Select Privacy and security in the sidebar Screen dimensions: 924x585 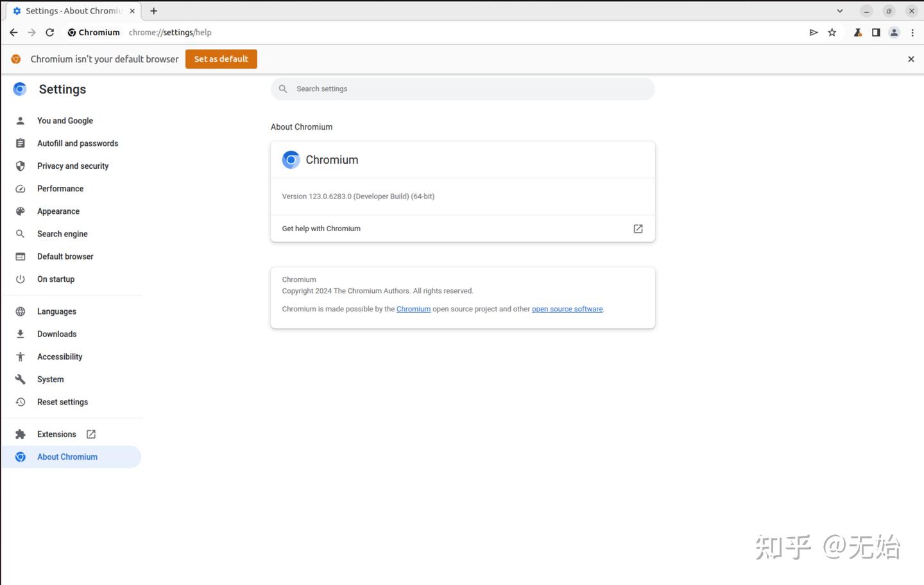73,166
